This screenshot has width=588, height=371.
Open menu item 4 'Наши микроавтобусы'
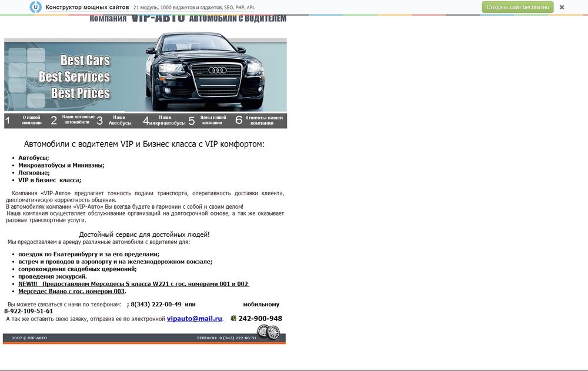point(167,120)
